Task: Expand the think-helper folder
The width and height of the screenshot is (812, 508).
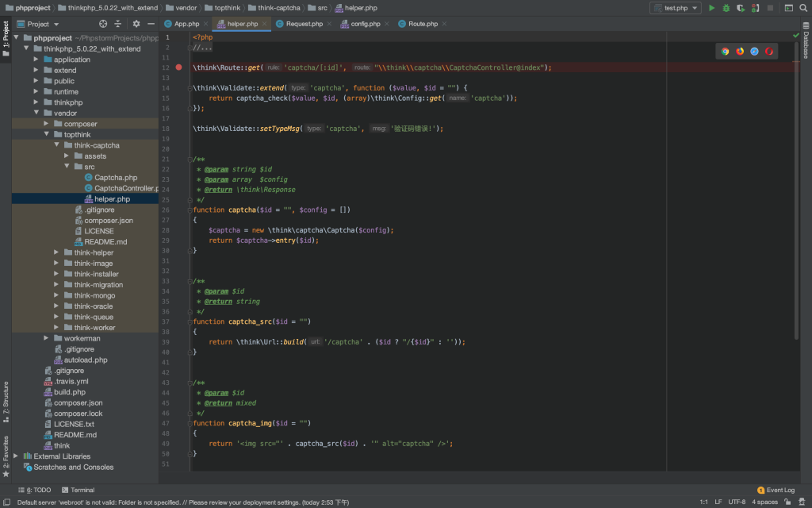Action: click(57, 252)
